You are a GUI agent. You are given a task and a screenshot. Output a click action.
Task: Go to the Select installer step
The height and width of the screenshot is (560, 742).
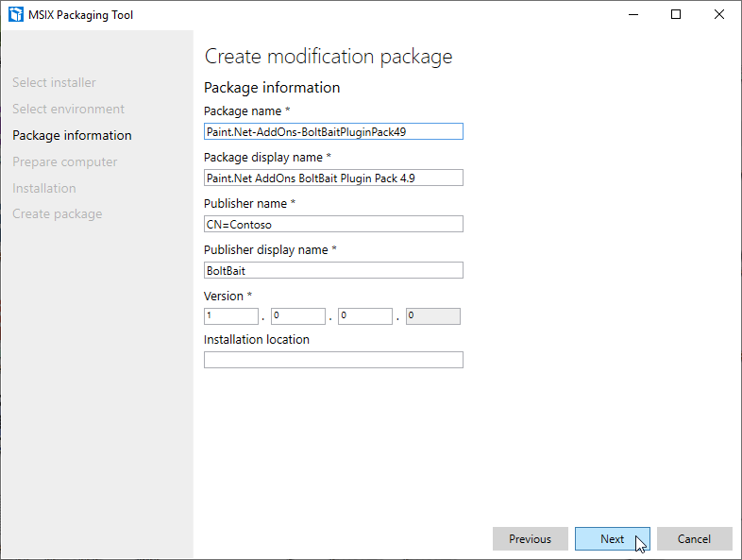click(54, 83)
